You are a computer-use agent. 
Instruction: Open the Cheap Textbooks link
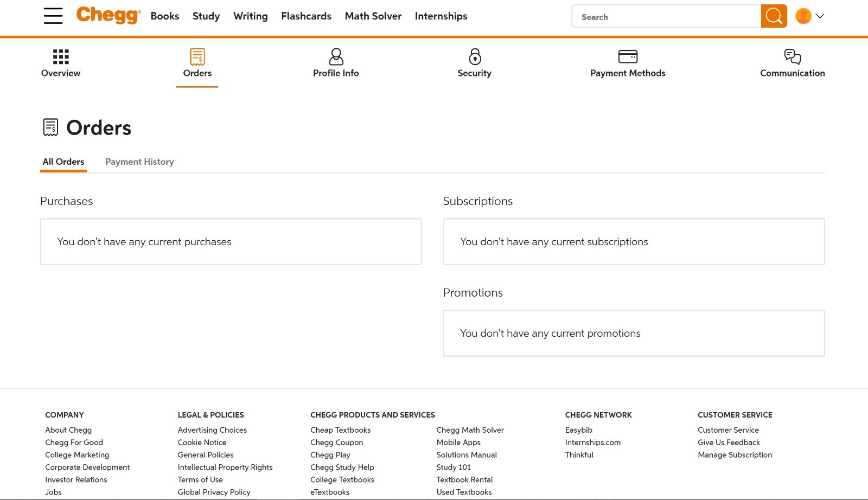click(341, 430)
